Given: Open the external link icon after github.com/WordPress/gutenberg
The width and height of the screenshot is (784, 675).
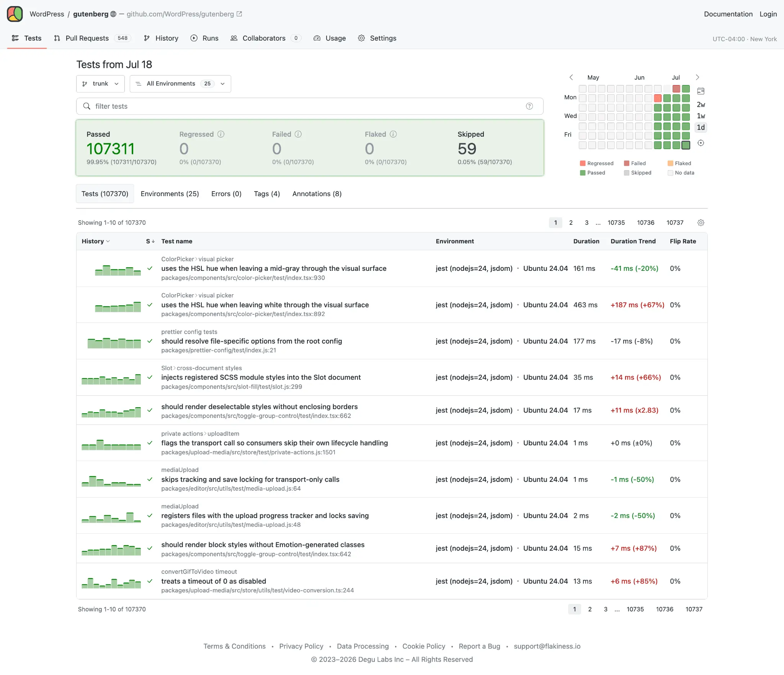Looking at the screenshot, I should pos(239,14).
